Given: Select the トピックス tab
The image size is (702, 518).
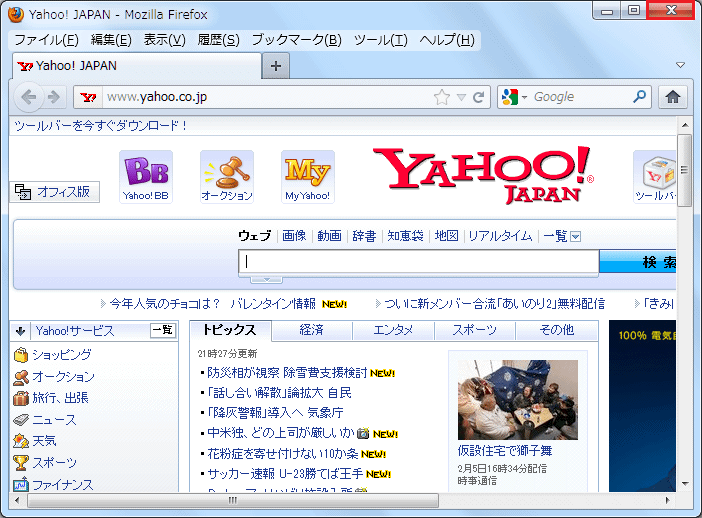Looking at the screenshot, I should click(230, 330).
